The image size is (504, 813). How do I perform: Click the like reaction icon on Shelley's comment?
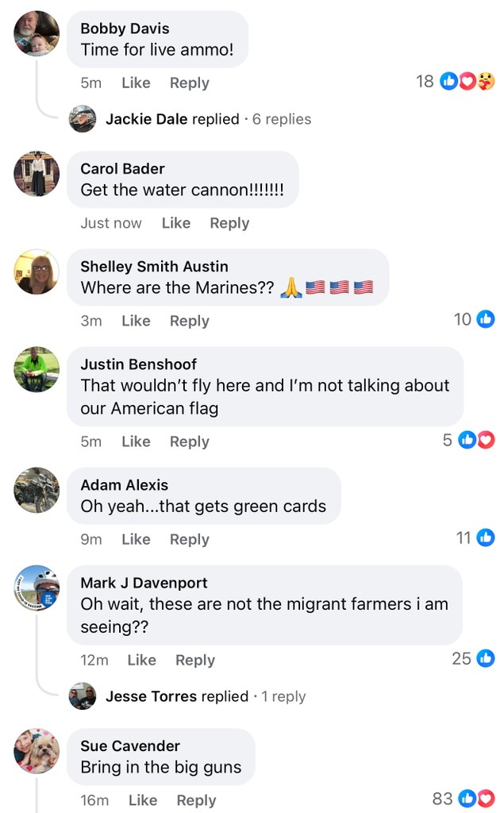coord(486,319)
